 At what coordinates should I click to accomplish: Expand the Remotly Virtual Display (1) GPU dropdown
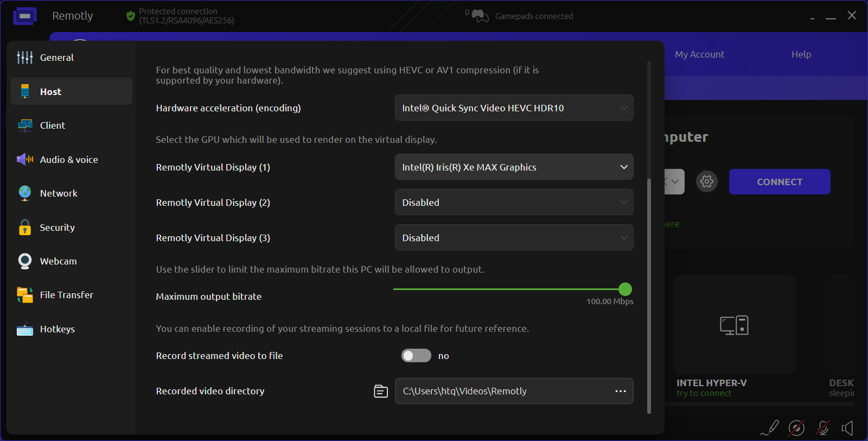[514, 167]
